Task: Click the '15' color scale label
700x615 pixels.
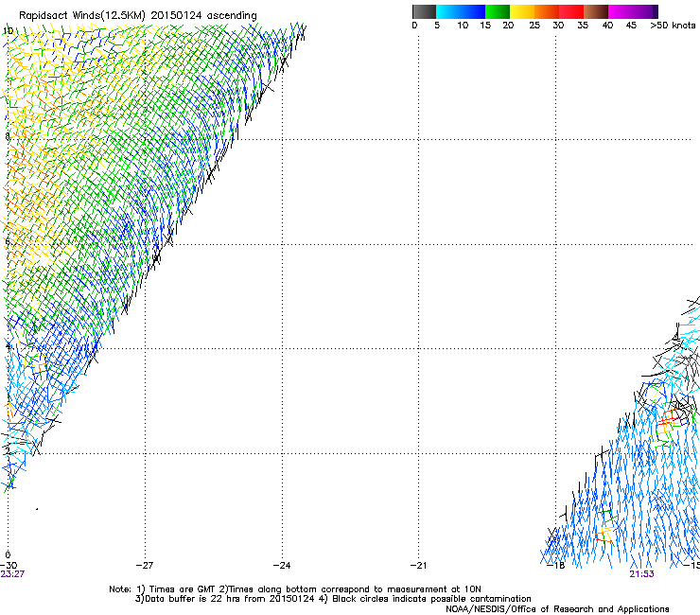Action: (485, 25)
